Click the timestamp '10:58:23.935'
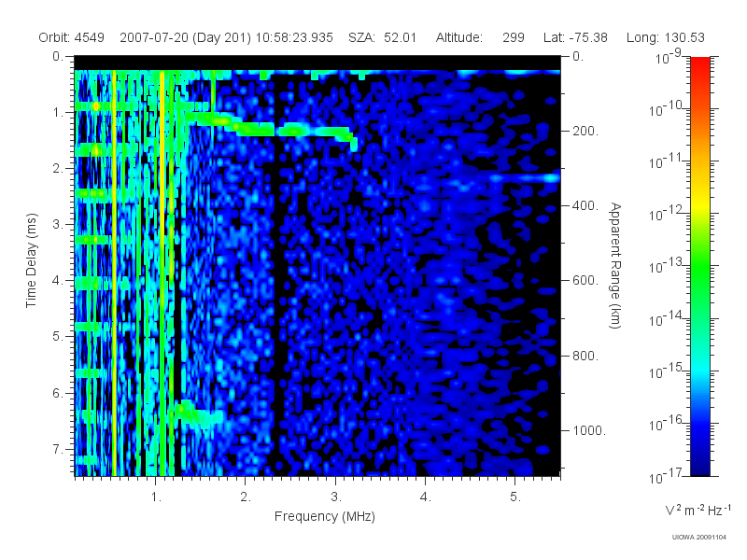 294,37
